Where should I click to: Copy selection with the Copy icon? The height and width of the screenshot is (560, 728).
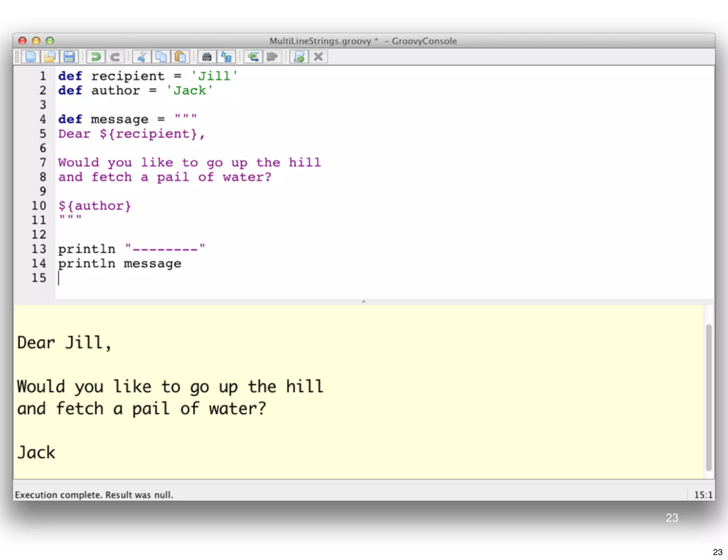(161, 57)
